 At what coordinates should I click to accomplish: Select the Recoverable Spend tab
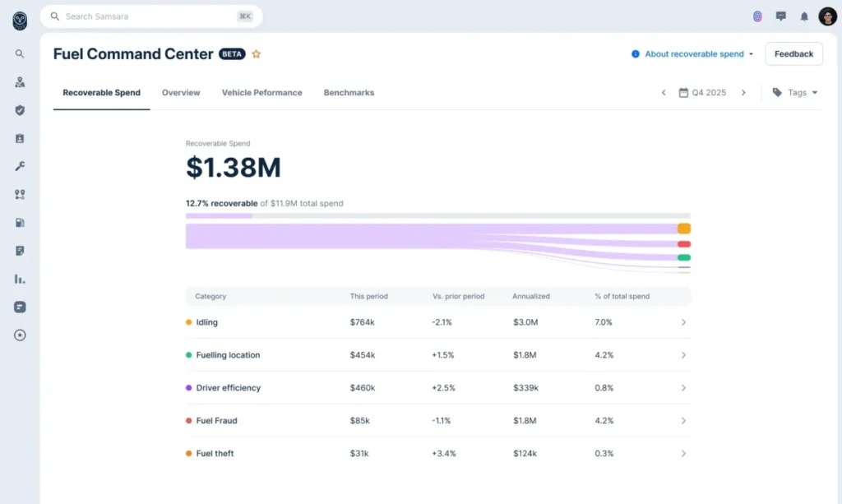pos(101,92)
